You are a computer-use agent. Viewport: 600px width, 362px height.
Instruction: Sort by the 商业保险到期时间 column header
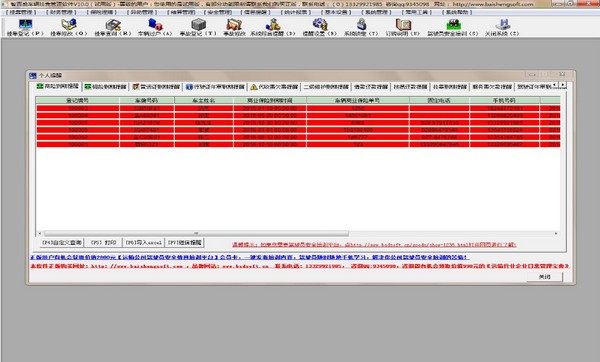(x=270, y=100)
